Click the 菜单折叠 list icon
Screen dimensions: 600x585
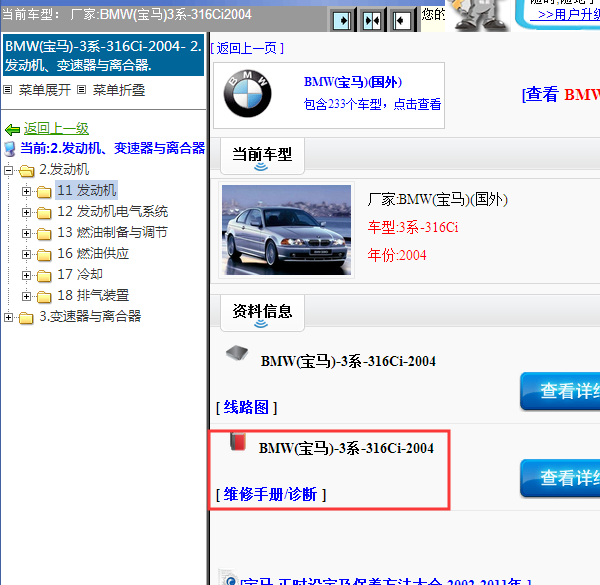[x=81, y=90]
